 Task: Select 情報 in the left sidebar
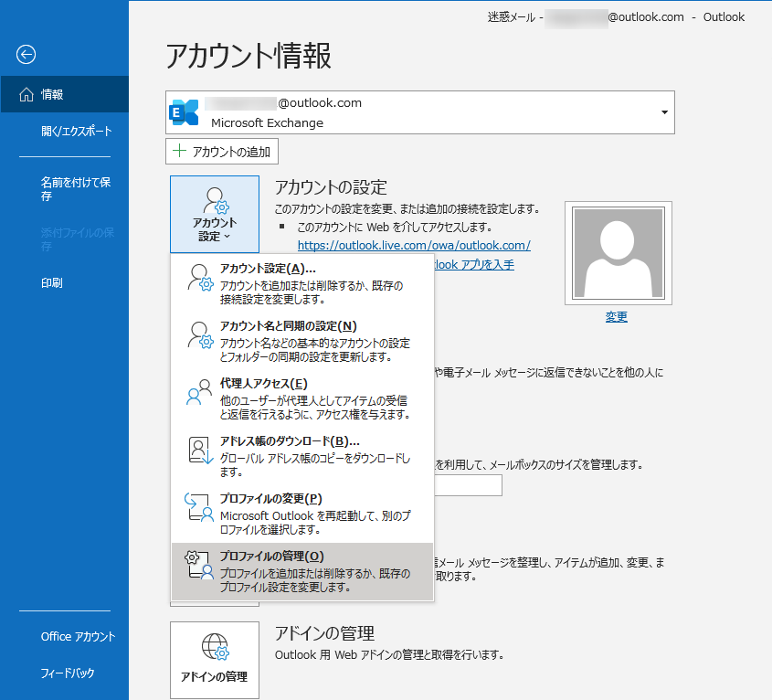tap(64, 94)
